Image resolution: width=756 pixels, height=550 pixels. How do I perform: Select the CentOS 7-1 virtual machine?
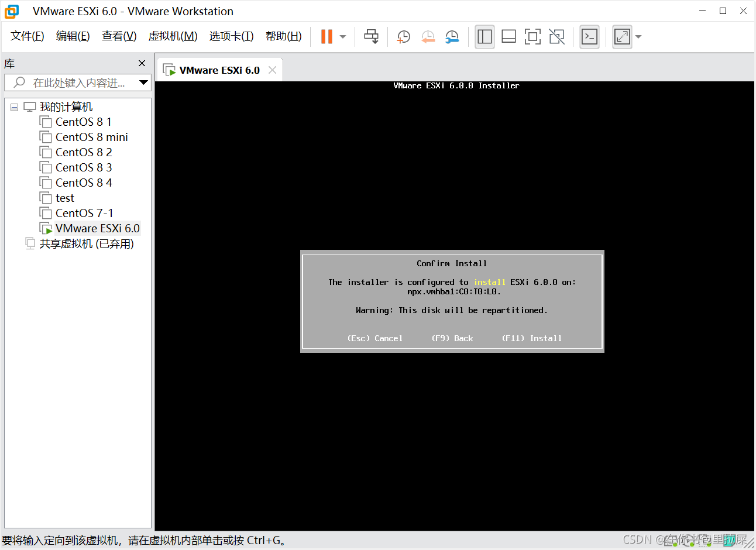85,213
